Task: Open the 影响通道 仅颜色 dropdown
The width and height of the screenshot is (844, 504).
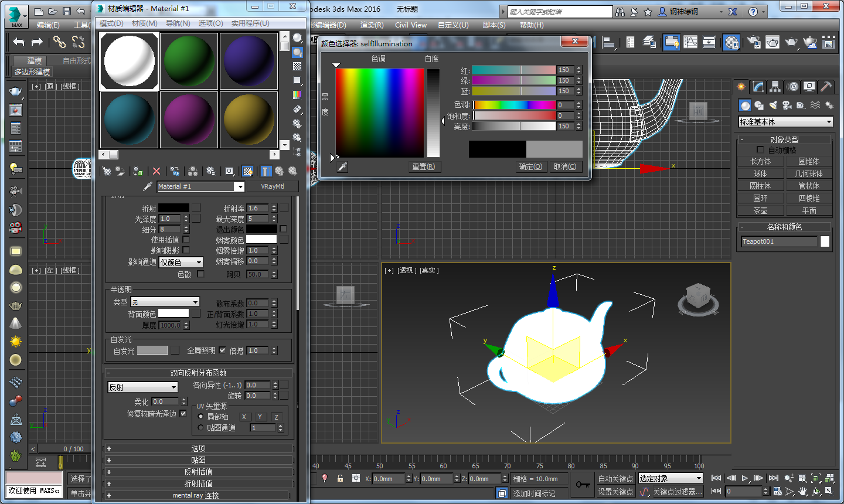Action: 181,263
